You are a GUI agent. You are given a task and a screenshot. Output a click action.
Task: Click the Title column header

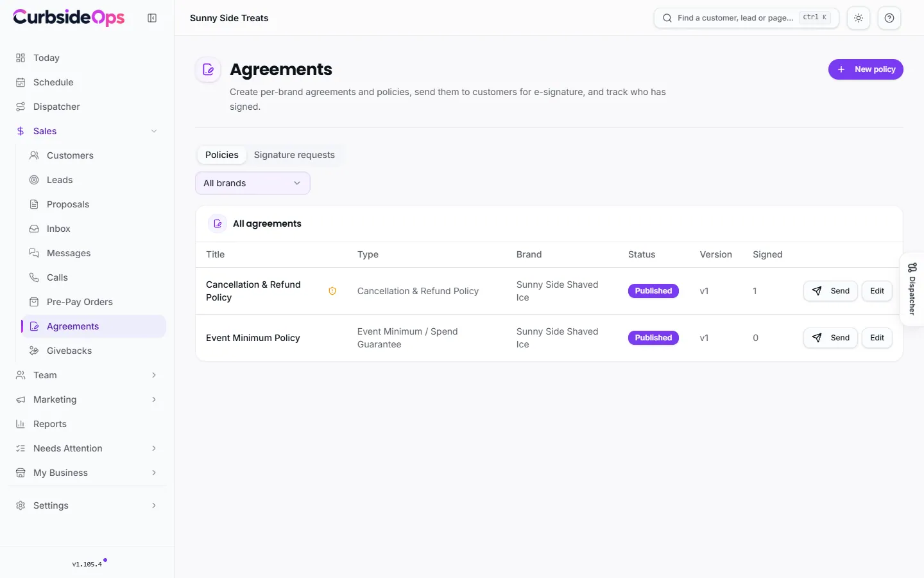(216, 254)
